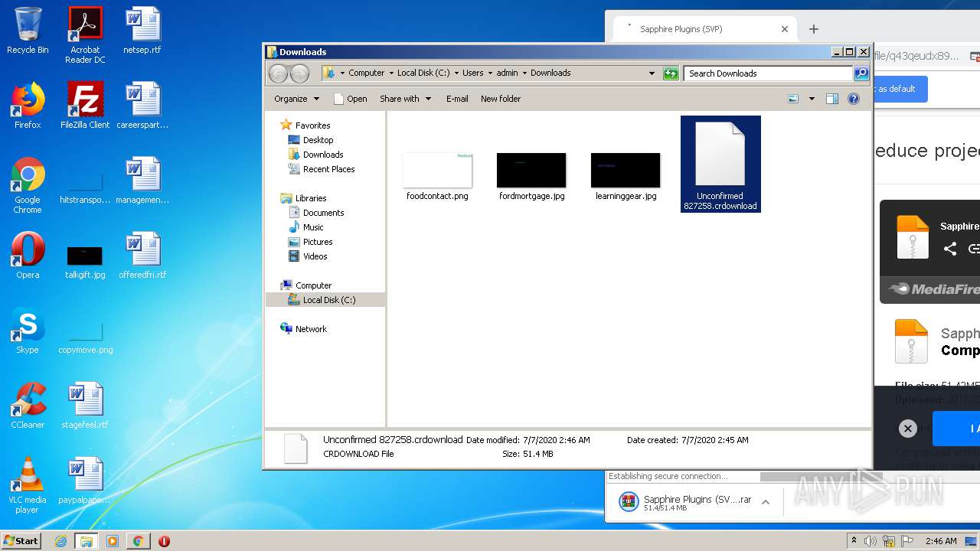Viewport: 980px width, 551px height.
Task: Go forward in the Explorer window
Action: click(299, 73)
